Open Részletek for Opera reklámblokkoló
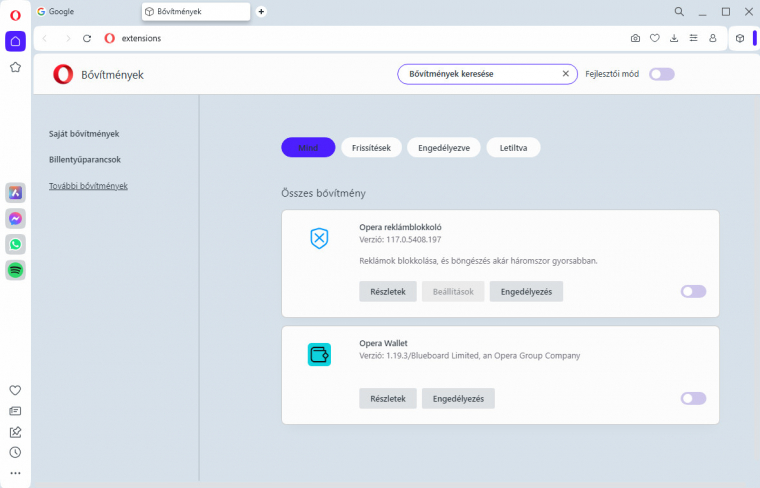The image size is (760, 488). 388,291
